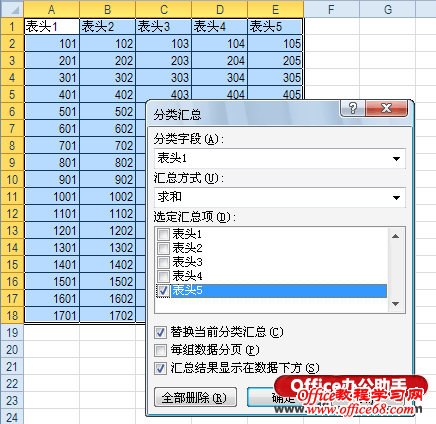Click cell with value 1701
436x424 pixels.
(52, 315)
